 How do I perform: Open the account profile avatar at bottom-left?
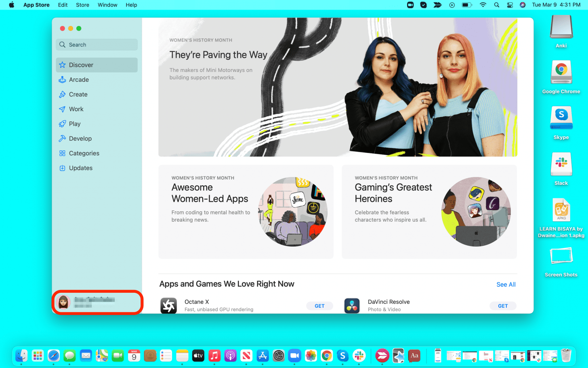coord(63,302)
